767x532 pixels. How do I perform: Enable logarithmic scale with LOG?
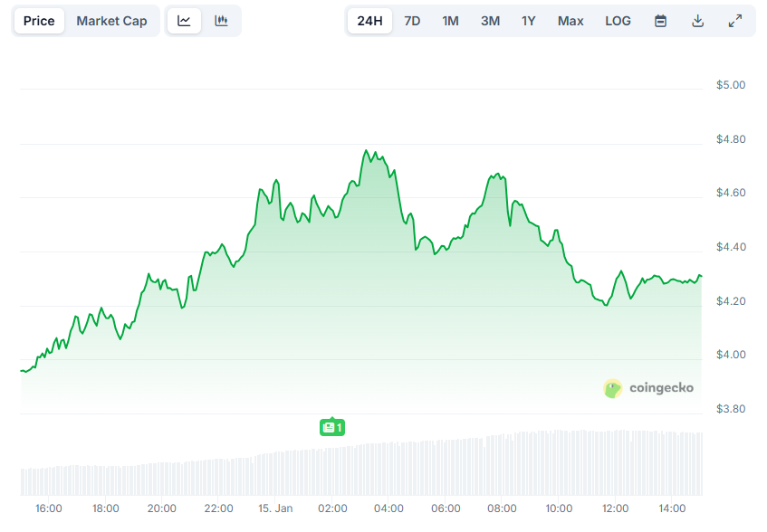click(618, 20)
